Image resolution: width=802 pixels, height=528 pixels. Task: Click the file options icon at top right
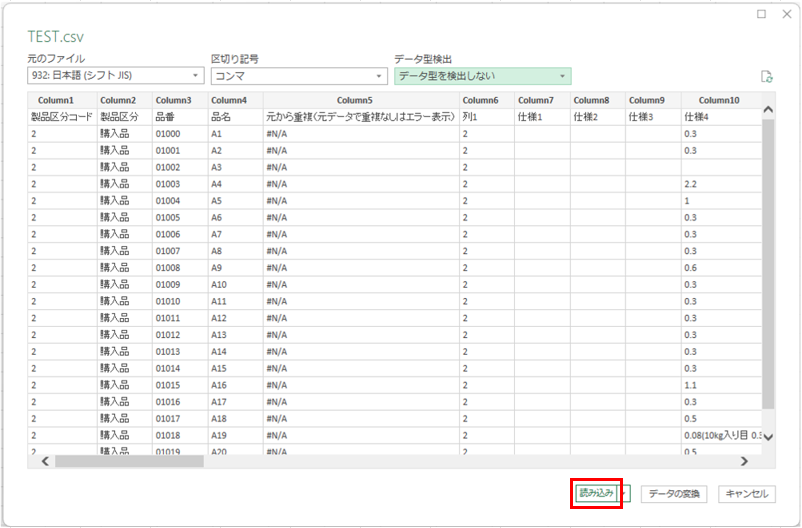(766, 76)
